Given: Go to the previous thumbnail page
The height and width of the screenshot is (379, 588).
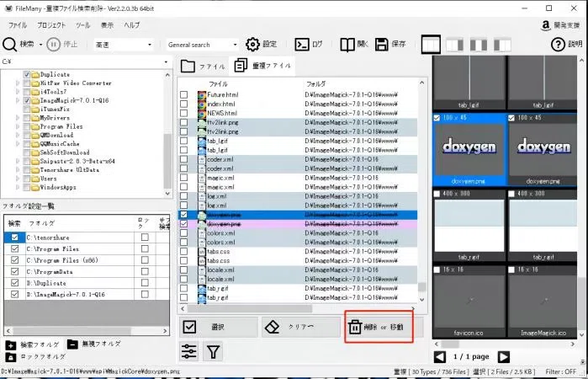Looking at the screenshot, I should point(440,357).
